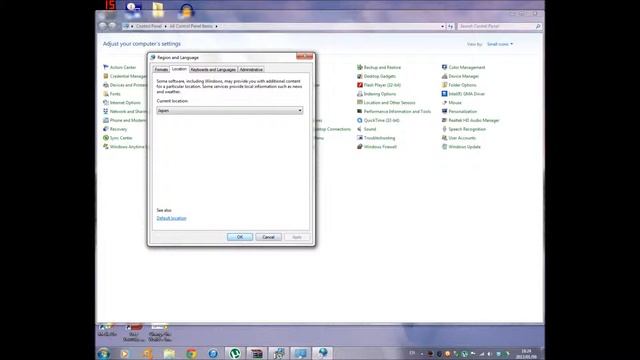Open Windows Update icon
The height and width of the screenshot is (360, 640).
coord(444,147)
